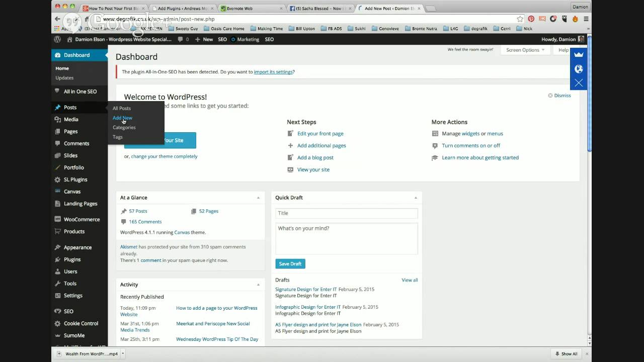Open the Media library menu
The image size is (644, 362).
[71, 120]
